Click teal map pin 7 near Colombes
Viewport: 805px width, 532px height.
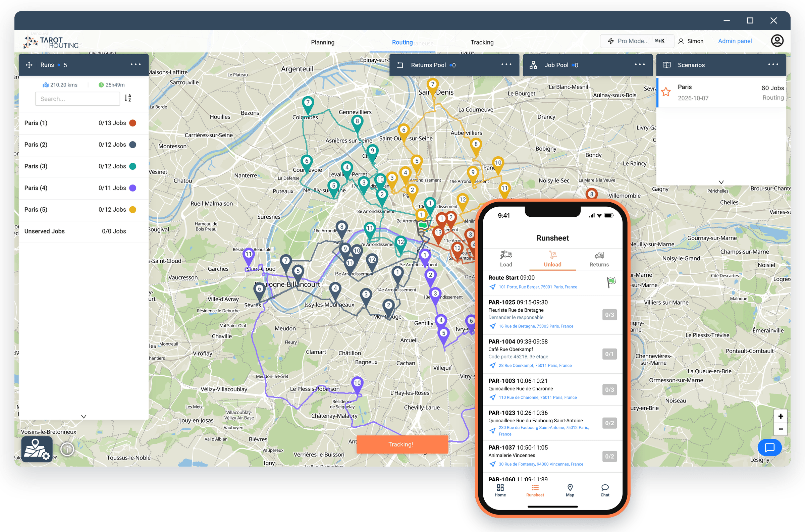coord(308,105)
